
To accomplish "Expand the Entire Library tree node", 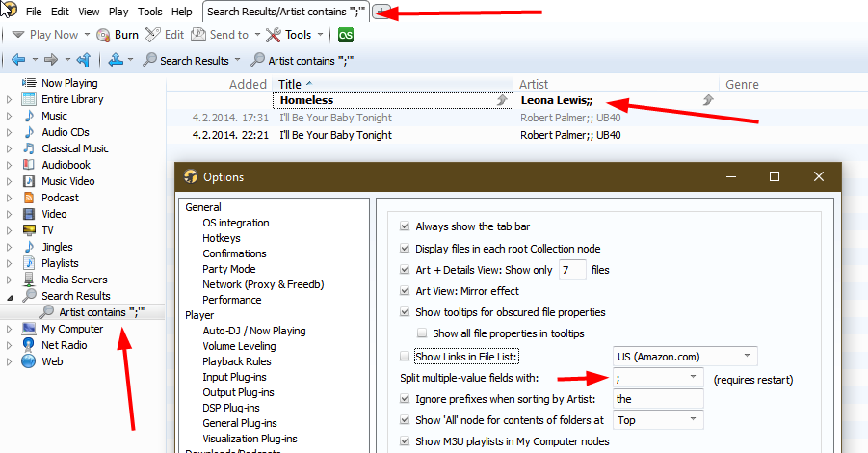I will coord(11,99).
